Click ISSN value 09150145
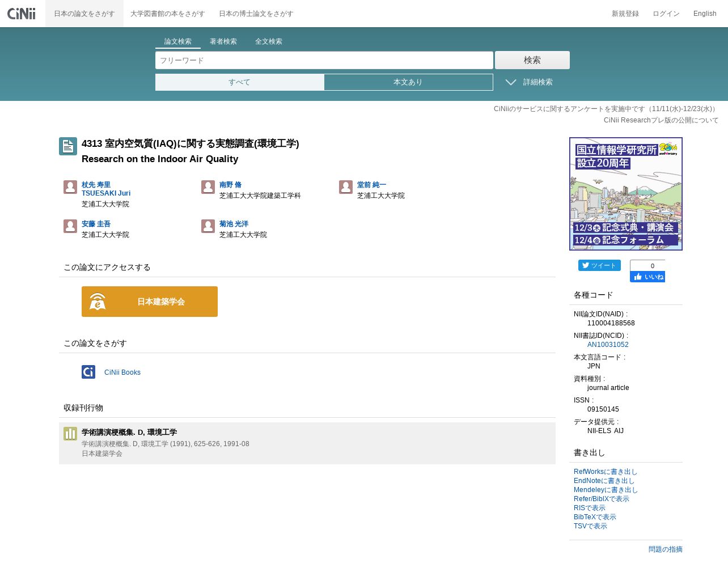The width and height of the screenshot is (728, 572). click(603, 409)
